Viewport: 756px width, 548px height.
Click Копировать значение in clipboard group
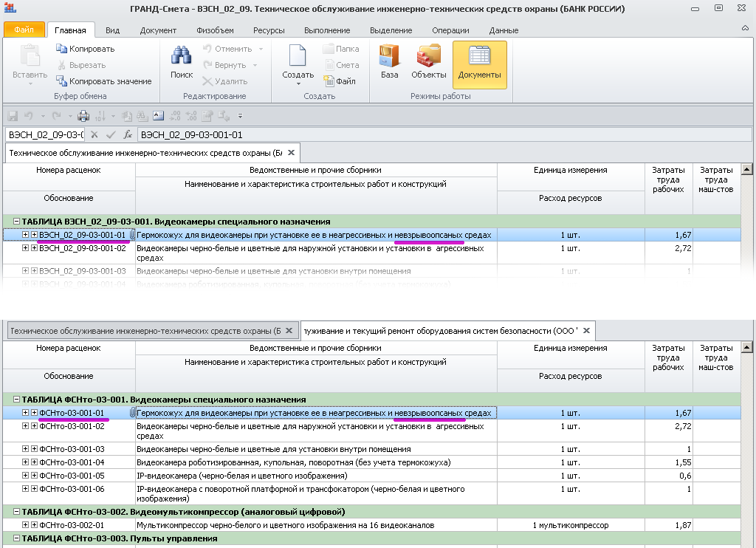(104, 81)
